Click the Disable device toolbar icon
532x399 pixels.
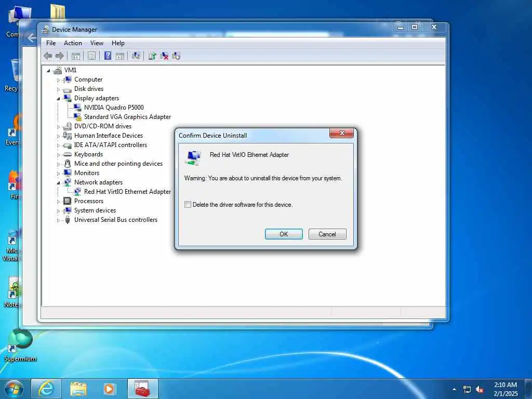pos(176,56)
